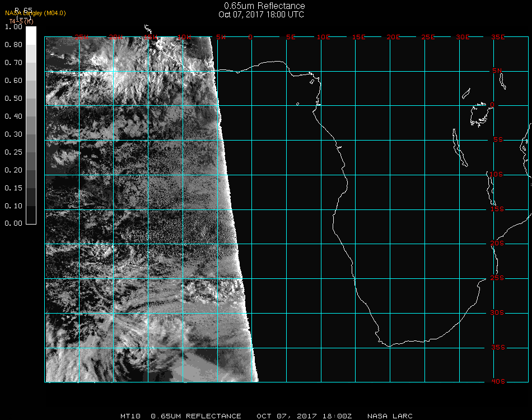Click the 5N latitude label

coord(497,71)
